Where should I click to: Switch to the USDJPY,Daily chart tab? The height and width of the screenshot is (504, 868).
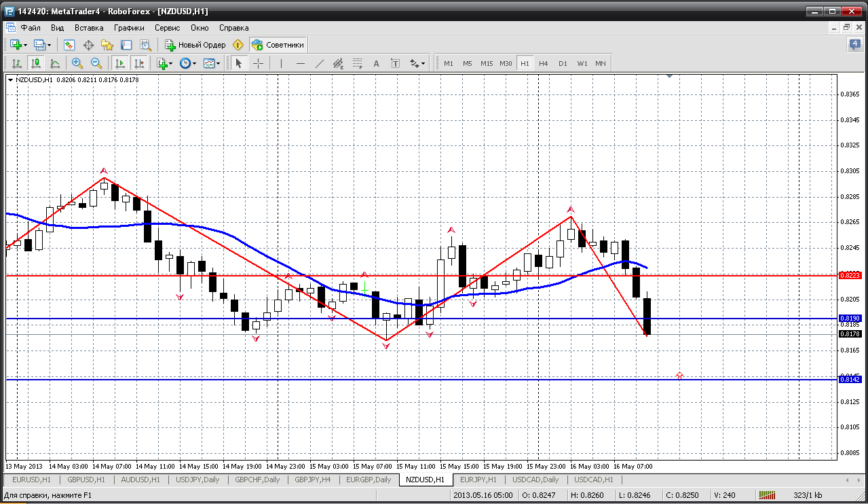(x=197, y=480)
